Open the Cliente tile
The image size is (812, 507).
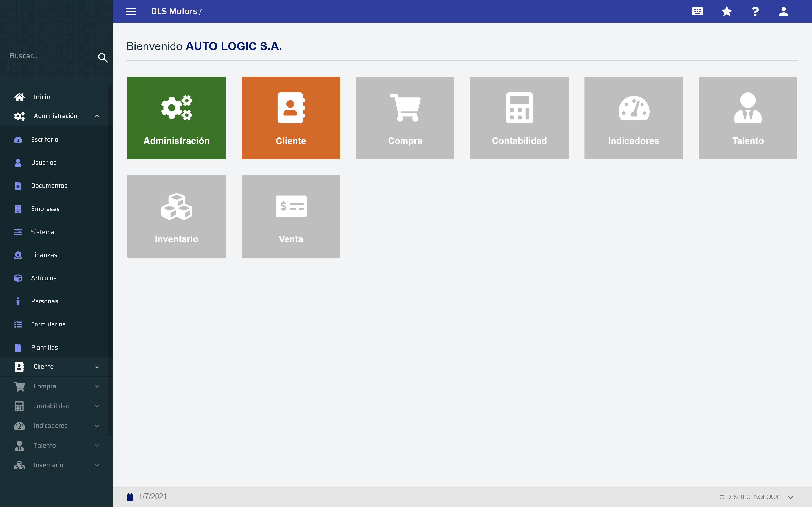click(x=291, y=118)
